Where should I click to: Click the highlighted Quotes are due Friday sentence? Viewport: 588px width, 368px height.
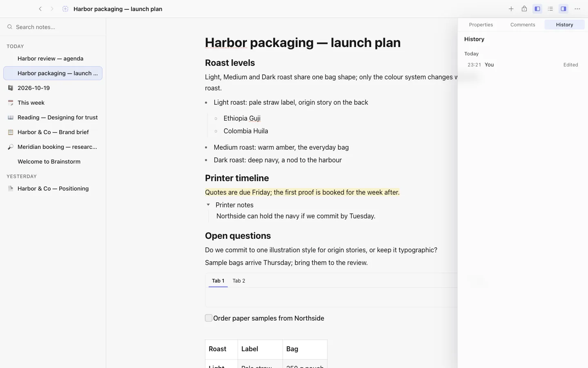click(302, 192)
